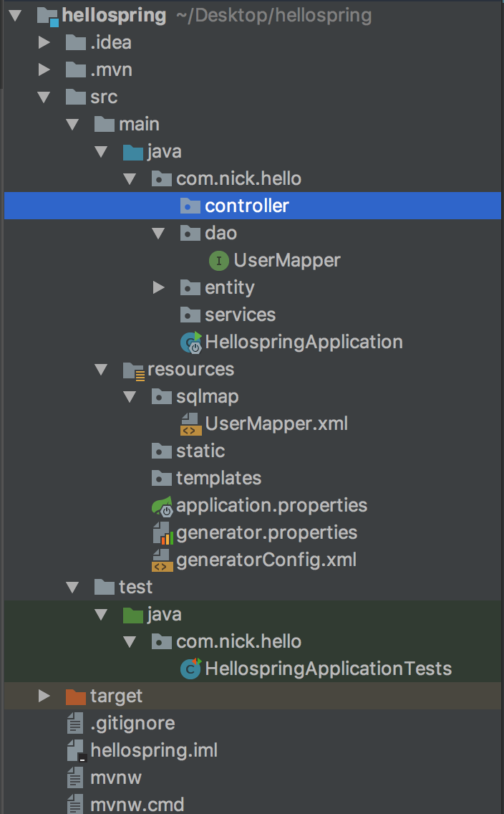Click the orange target folder icon
Image resolution: width=504 pixels, height=814 pixels.
[76, 696]
